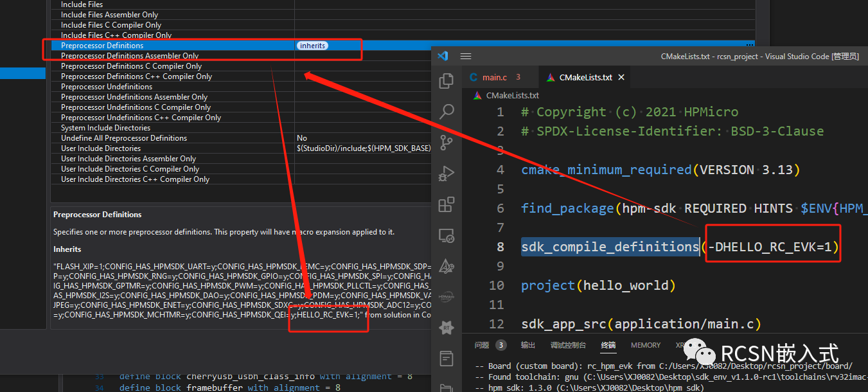868x392 pixels.
Task: Click CMakeLists.txt in the breadcrumb bar
Action: [x=512, y=95]
